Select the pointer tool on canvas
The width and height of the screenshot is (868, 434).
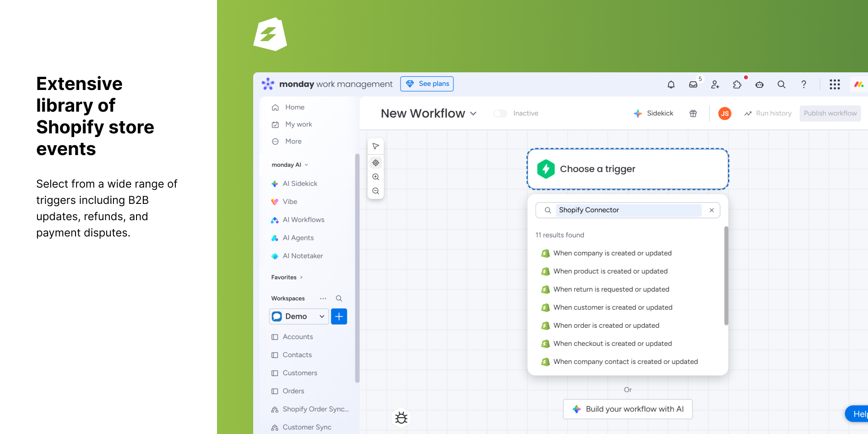point(376,146)
